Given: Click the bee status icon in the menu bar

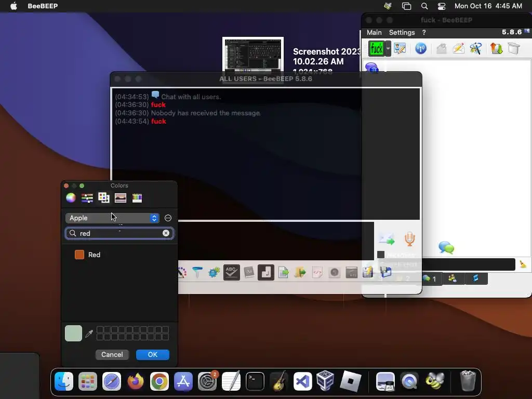Looking at the screenshot, I should (x=388, y=6).
